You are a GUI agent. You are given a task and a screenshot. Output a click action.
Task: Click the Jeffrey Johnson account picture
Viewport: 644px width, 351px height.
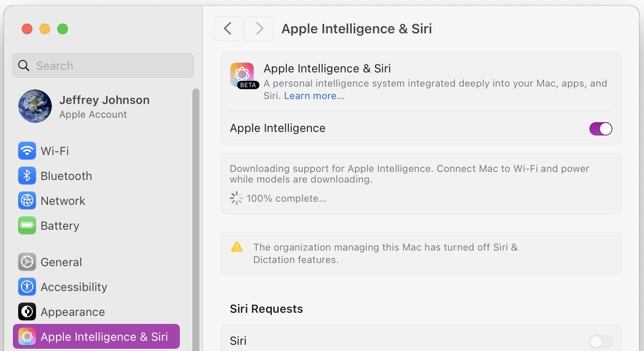click(x=35, y=106)
